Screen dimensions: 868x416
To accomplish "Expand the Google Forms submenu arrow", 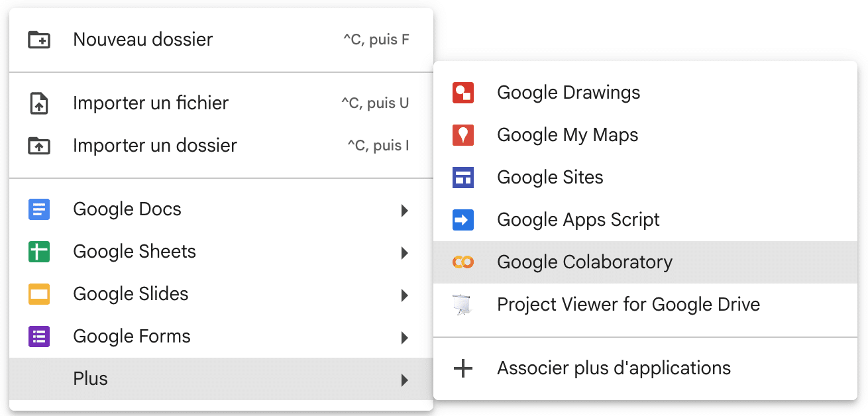I will click(x=404, y=338).
